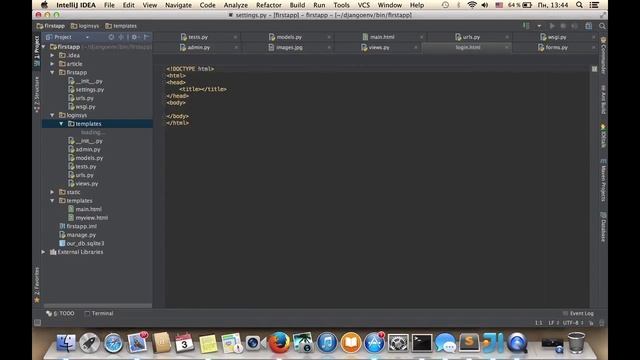Hide the Project panel icon
This screenshot has height=360, width=640.
point(146,37)
